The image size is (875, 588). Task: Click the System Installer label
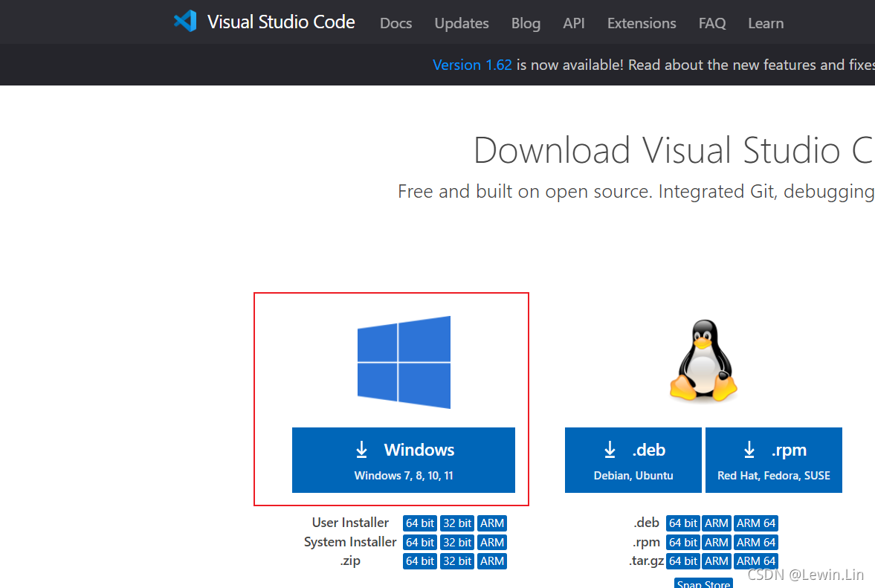coord(350,542)
